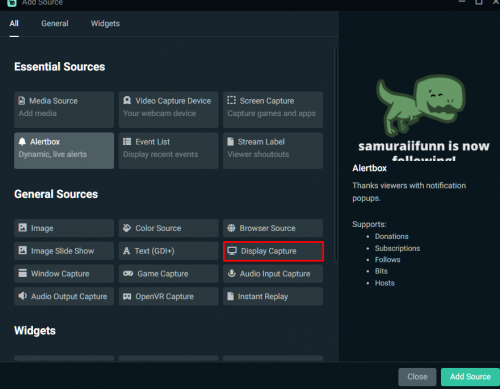Viewport: 500px width, 389px height.
Task: Click the "Display recent events" description
Action: coord(161,154)
